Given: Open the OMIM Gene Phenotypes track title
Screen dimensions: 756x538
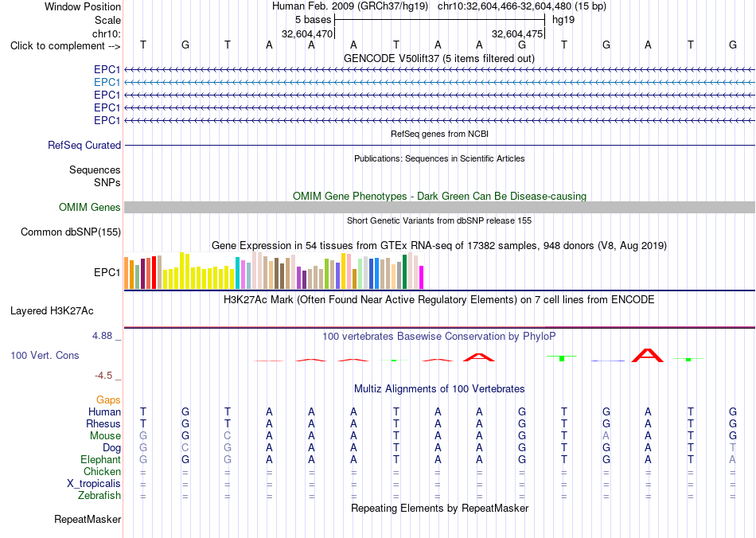Looking at the screenshot, I should click(x=439, y=197).
